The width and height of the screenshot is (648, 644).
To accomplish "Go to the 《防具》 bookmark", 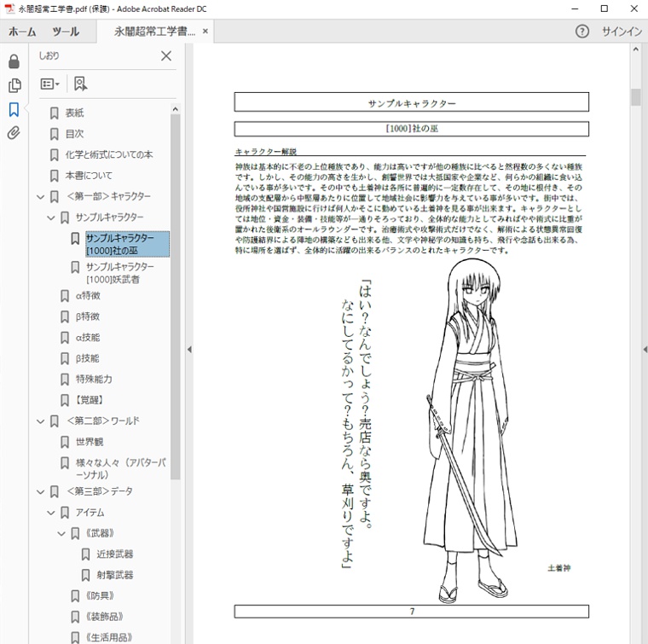I will 100,596.
